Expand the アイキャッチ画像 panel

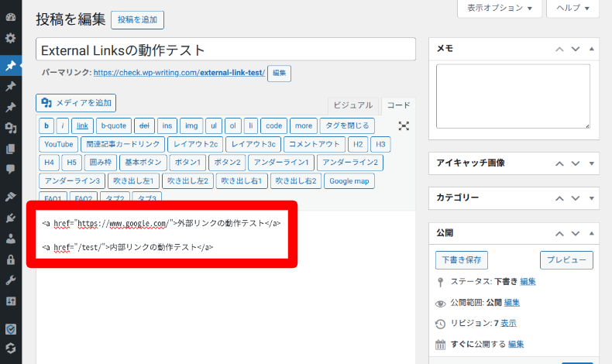591,163
